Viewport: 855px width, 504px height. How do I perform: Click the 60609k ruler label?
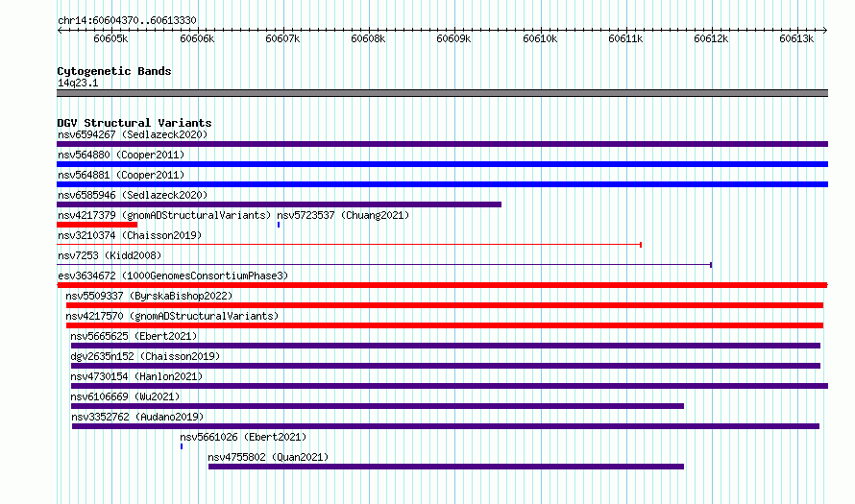(x=453, y=38)
